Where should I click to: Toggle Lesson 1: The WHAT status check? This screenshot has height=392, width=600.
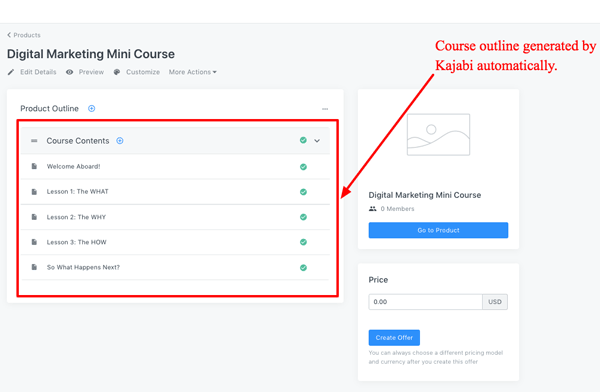[x=303, y=192]
